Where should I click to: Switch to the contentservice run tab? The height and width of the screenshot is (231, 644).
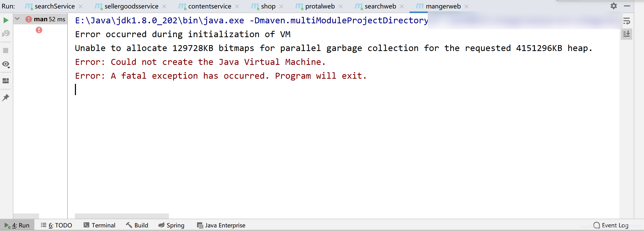(209, 6)
